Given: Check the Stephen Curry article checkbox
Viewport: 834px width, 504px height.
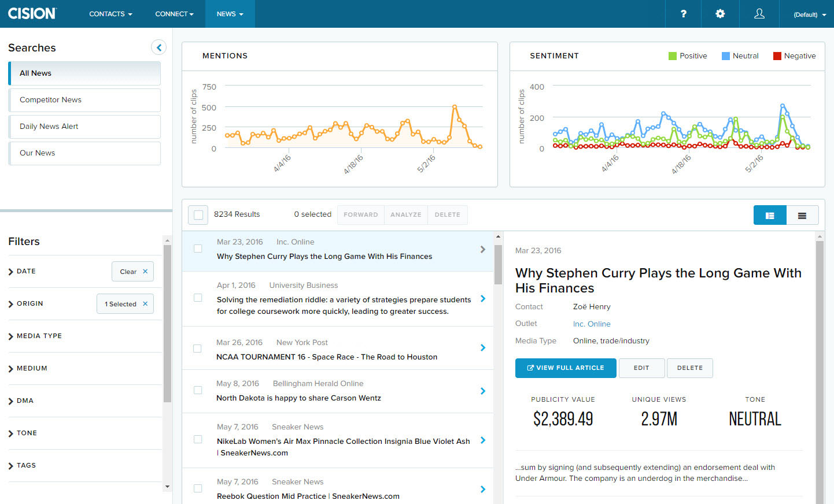Looking at the screenshot, I should click(x=198, y=249).
